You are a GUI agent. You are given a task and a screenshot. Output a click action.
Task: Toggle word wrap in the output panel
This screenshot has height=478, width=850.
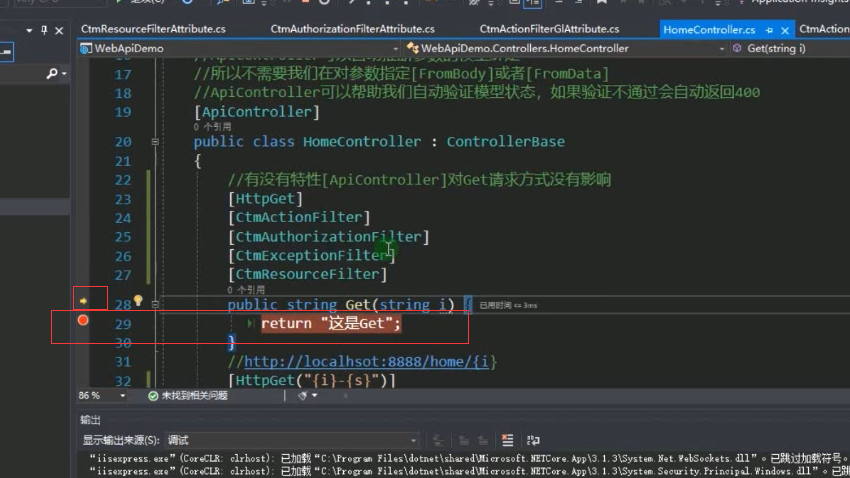click(533, 440)
